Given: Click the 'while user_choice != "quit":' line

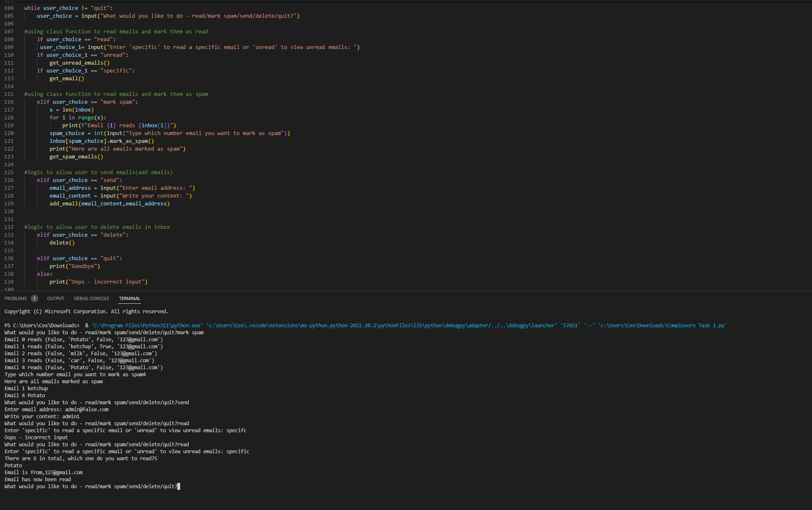Looking at the screenshot, I should pyautogui.click(x=68, y=8).
